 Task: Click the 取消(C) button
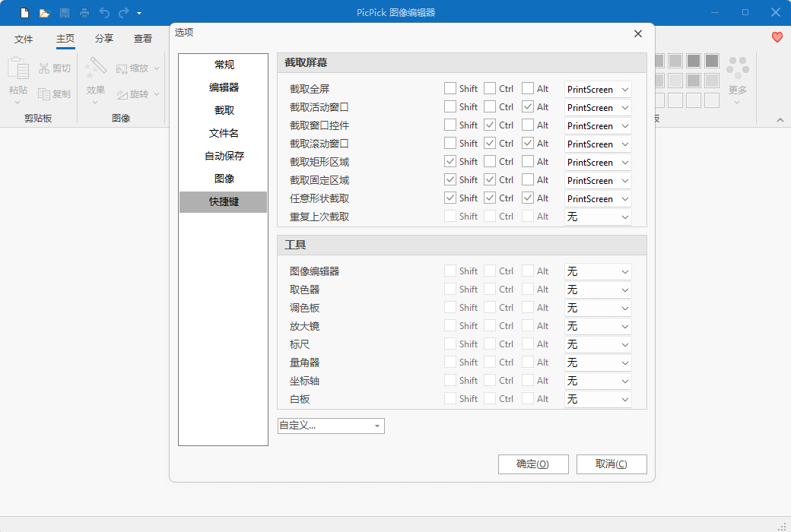612,464
